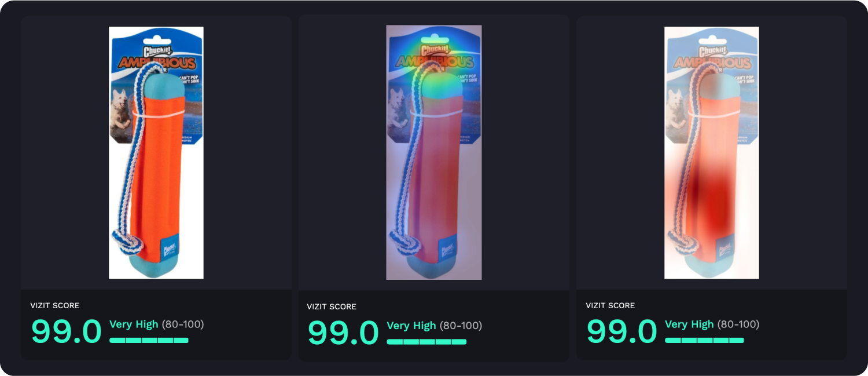Click Very High label under heatmap image

pos(411,326)
